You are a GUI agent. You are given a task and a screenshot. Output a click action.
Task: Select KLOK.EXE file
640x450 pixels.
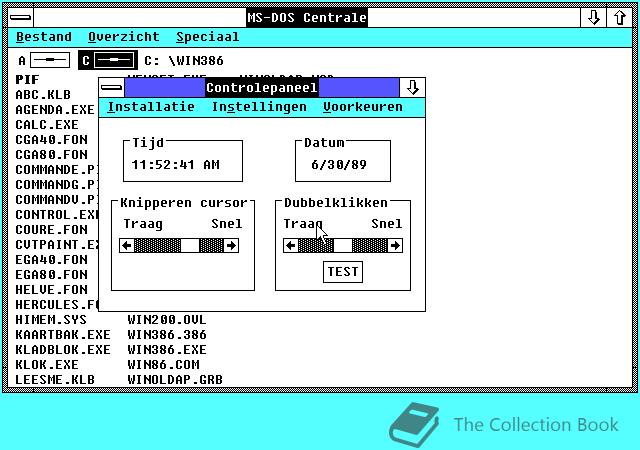[x=47, y=365]
